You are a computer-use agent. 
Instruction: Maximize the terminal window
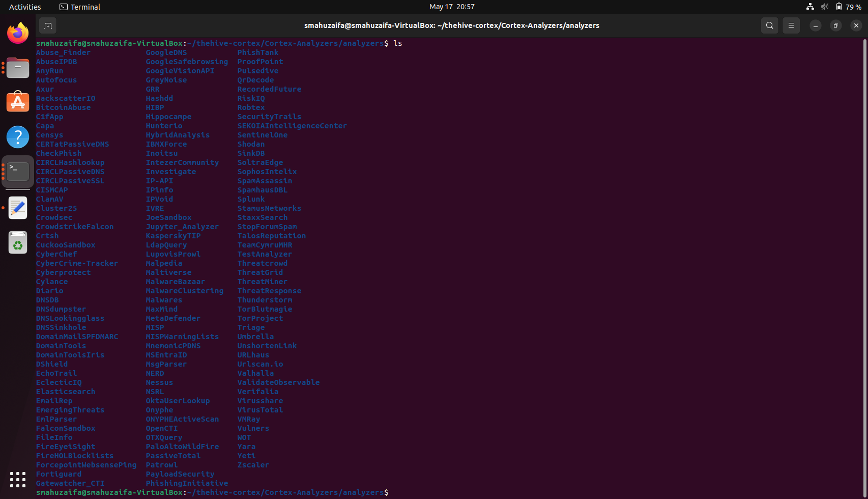836,25
